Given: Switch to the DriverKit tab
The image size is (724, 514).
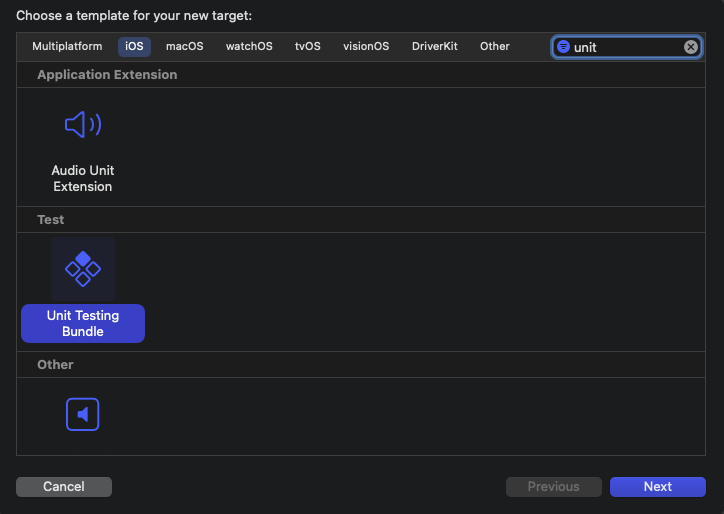Looking at the screenshot, I should 434,47.
